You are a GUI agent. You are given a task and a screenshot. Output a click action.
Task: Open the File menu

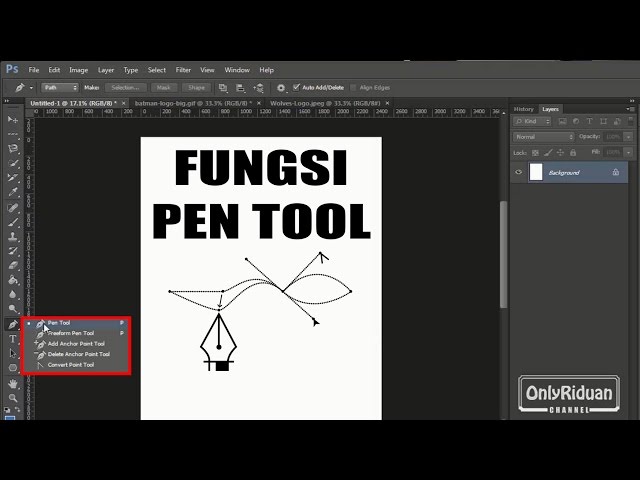[33, 70]
